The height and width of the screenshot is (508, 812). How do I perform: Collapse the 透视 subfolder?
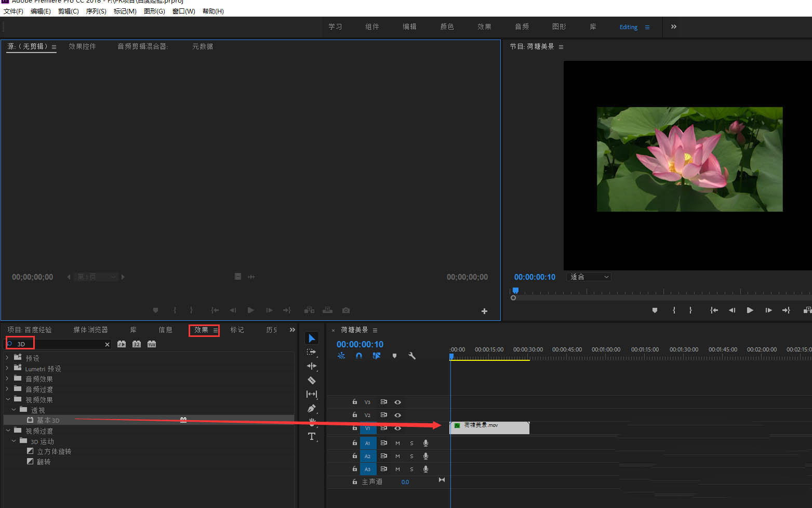(14, 410)
